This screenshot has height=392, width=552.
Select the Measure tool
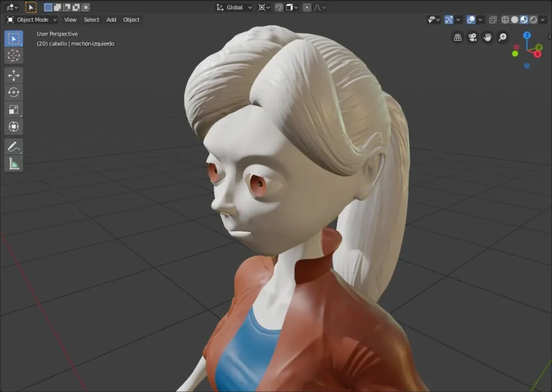(x=13, y=164)
